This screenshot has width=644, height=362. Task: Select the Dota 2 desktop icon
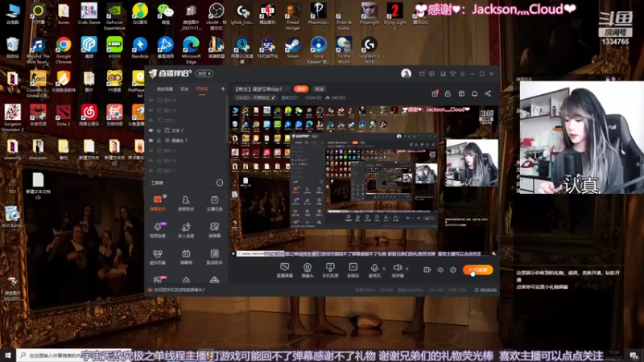(x=64, y=115)
